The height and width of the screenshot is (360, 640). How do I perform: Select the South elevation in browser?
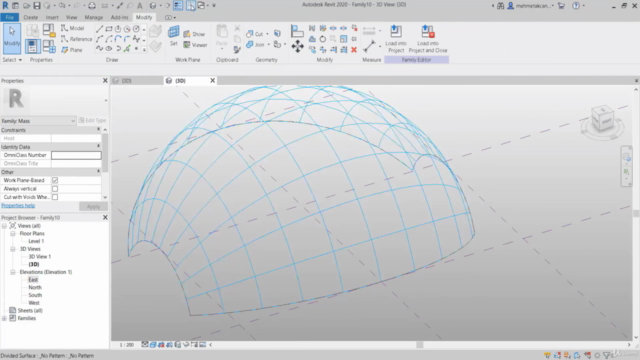35,295
